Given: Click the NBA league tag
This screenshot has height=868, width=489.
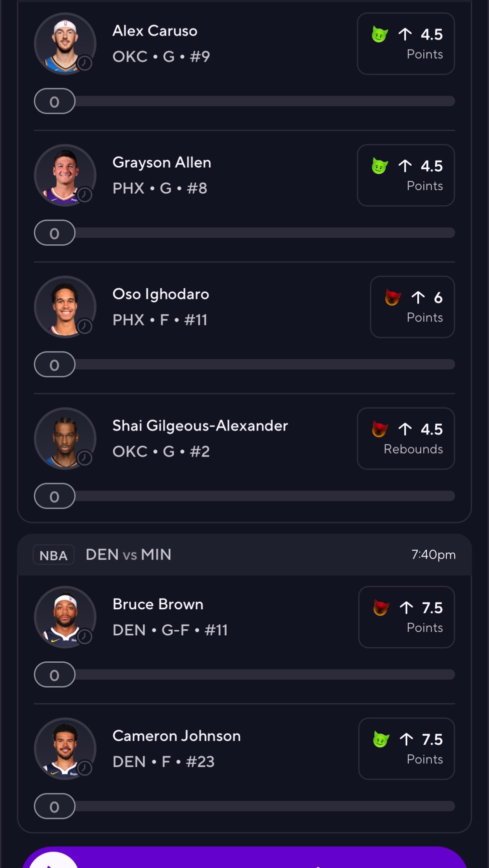Looking at the screenshot, I should [53, 555].
